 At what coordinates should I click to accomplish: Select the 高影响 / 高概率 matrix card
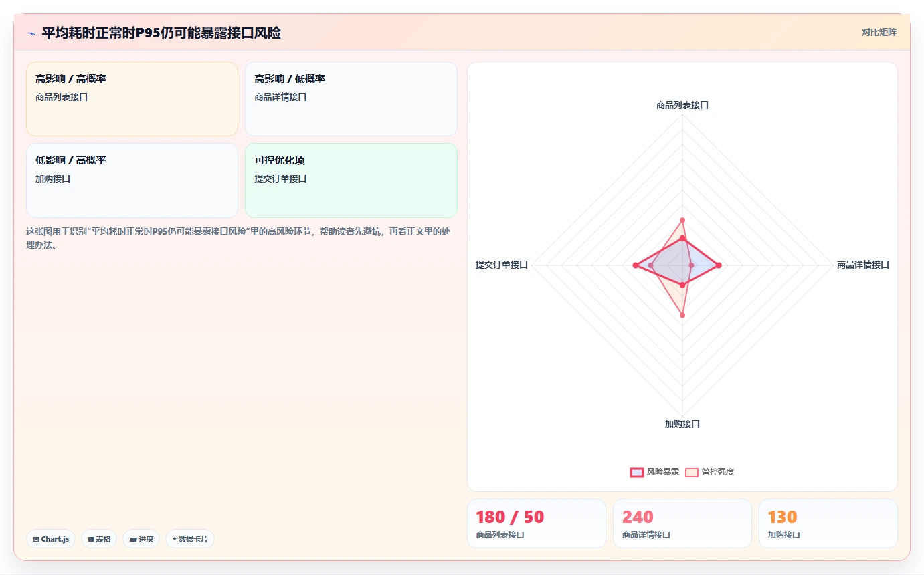132,99
